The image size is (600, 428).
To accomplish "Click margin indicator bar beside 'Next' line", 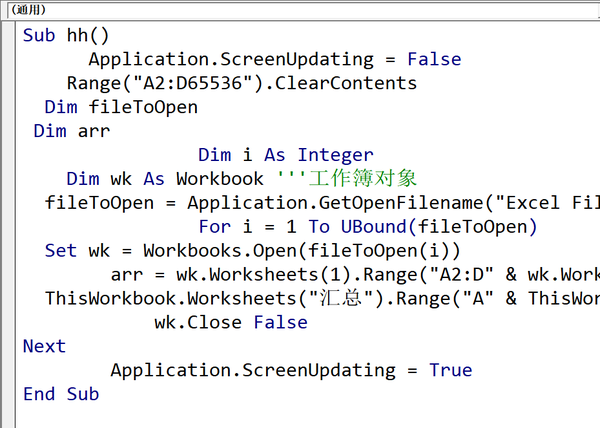I will (x=8, y=346).
